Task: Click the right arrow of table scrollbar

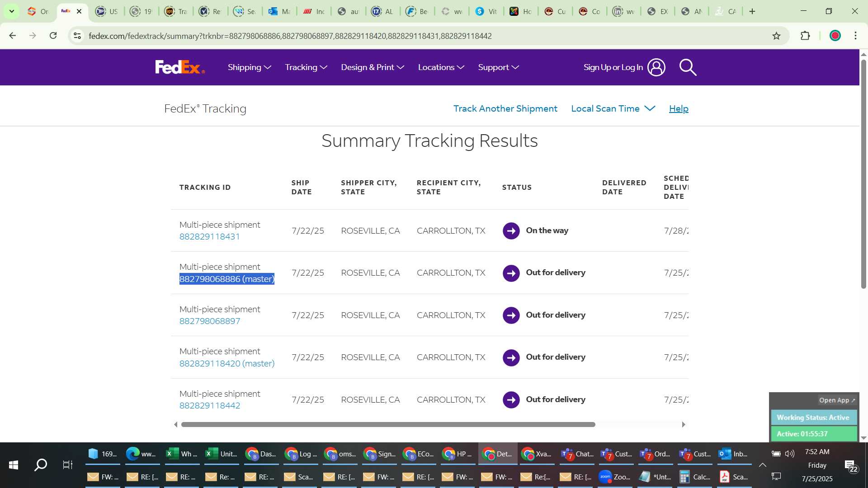Action: click(684, 424)
